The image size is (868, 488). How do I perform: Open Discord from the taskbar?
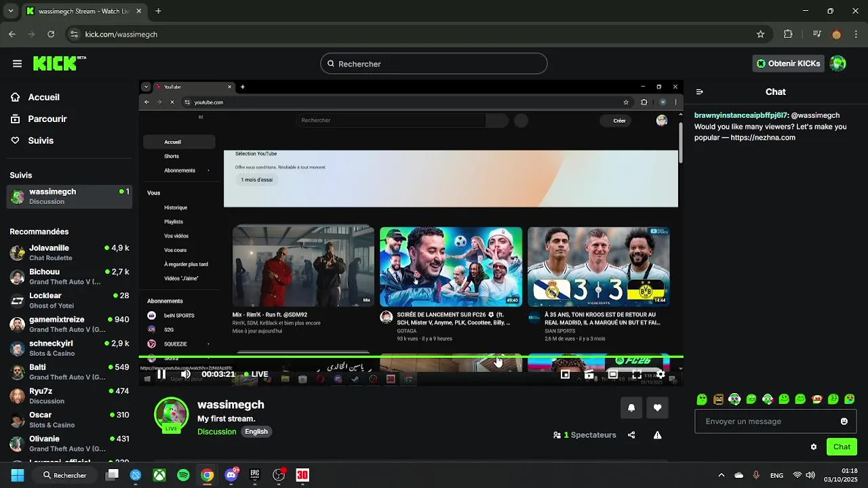coord(231,475)
